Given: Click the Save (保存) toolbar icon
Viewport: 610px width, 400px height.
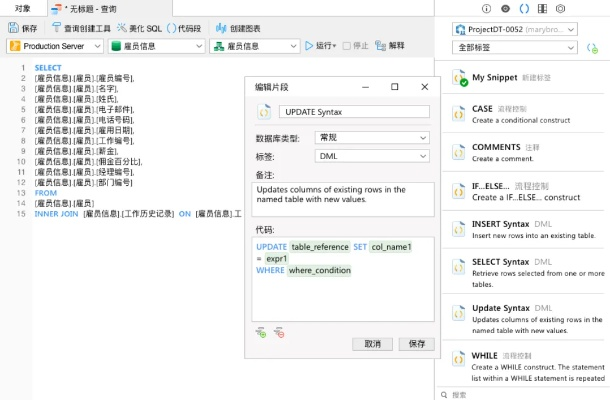Looking at the screenshot, I should coord(22,29).
